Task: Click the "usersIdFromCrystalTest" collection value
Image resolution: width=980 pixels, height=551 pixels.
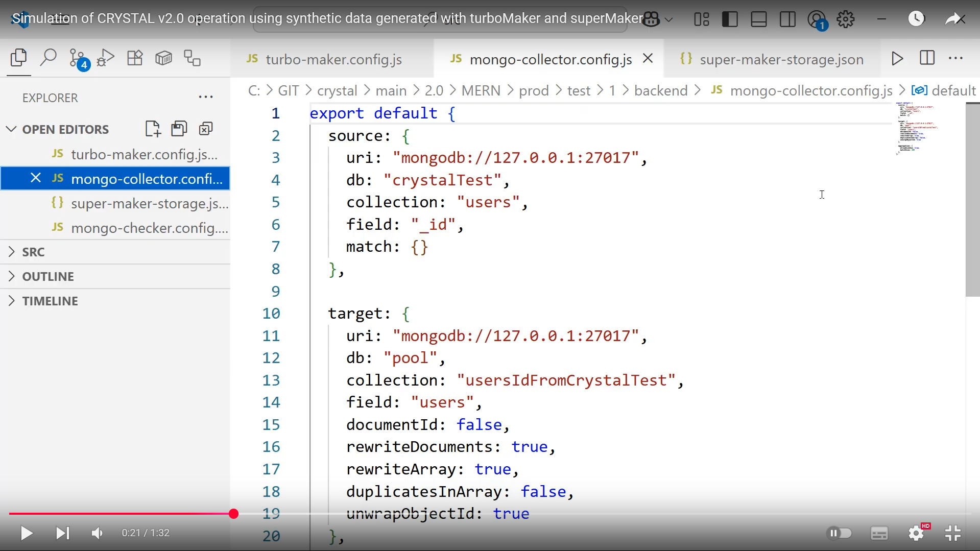Action: point(566,380)
